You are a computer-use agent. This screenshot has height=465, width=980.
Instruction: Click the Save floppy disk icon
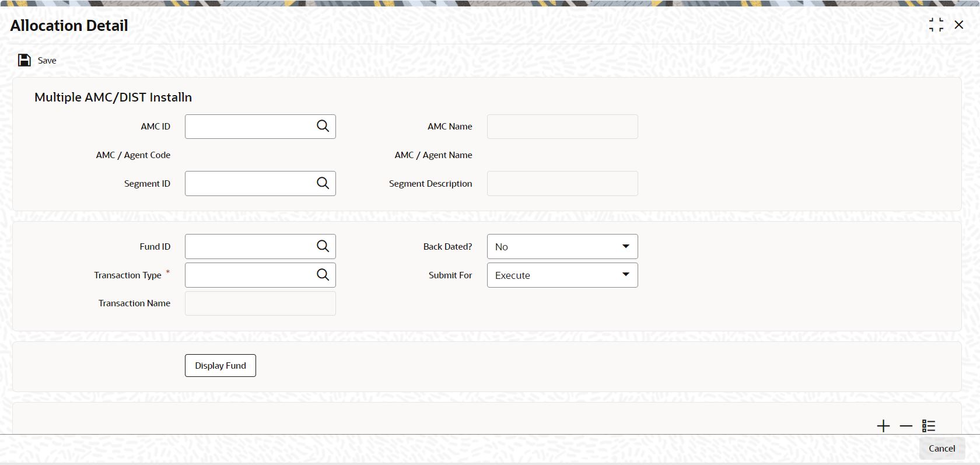click(24, 60)
